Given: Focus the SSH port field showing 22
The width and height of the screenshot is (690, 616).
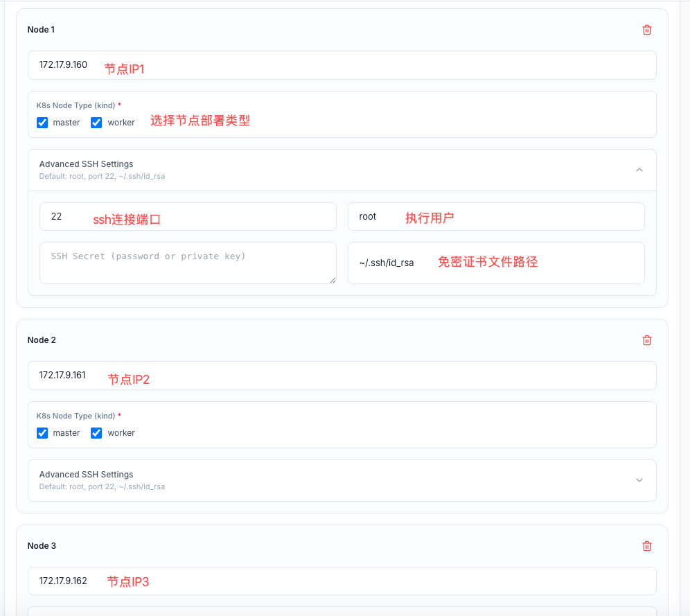Looking at the screenshot, I should [x=188, y=216].
